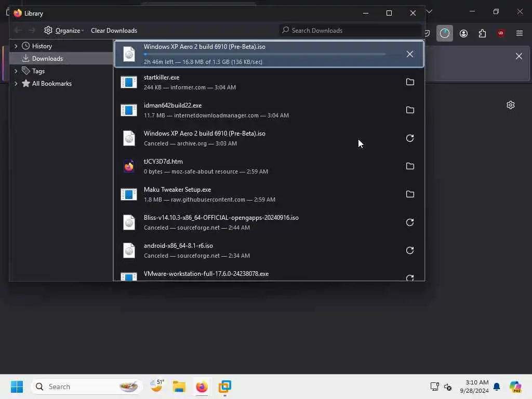Click the Search Downloads field
Screen dimensions: 532x399
tap(350, 31)
